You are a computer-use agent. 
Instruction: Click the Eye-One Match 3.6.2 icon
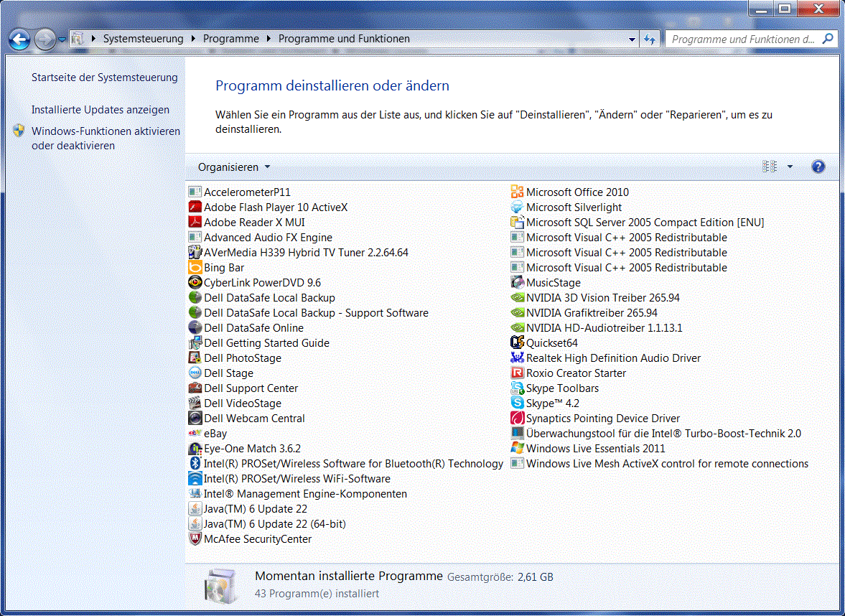click(x=195, y=449)
